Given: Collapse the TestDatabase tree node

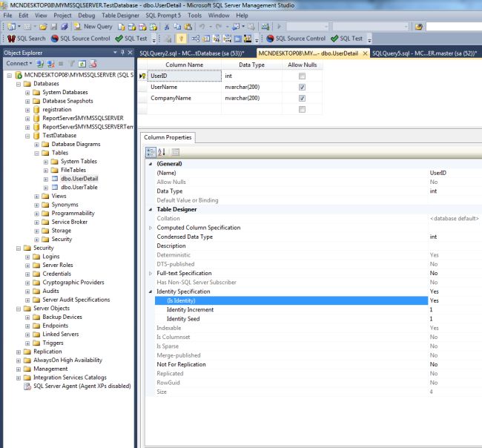Looking at the screenshot, I should pos(27,136).
